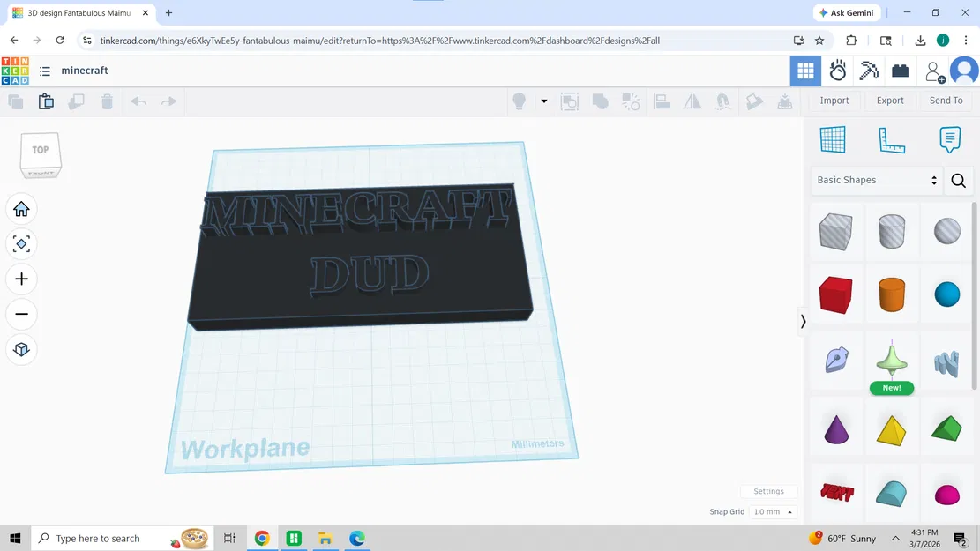Select the striped Sphere hole shape

pyautogui.click(x=946, y=231)
